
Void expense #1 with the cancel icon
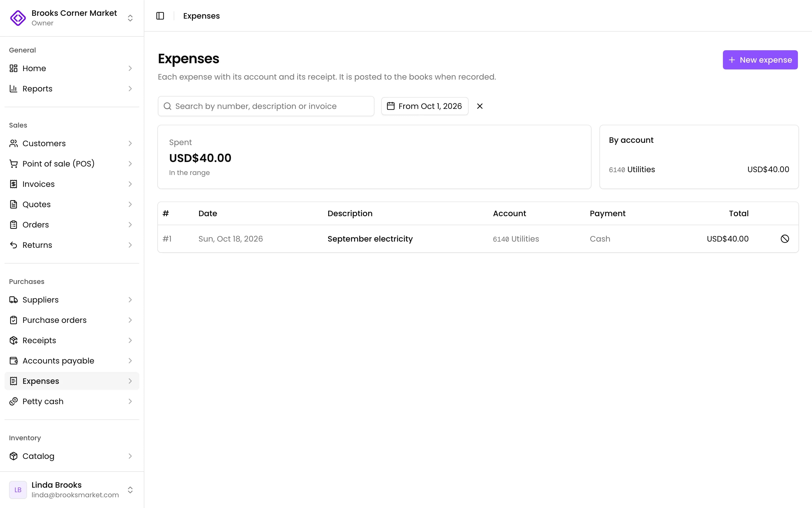point(785,239)
